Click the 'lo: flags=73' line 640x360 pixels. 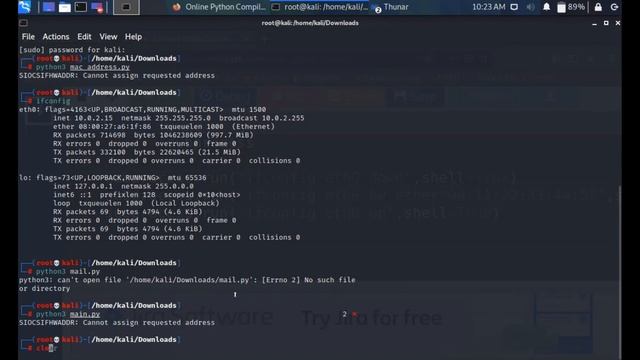113,178
